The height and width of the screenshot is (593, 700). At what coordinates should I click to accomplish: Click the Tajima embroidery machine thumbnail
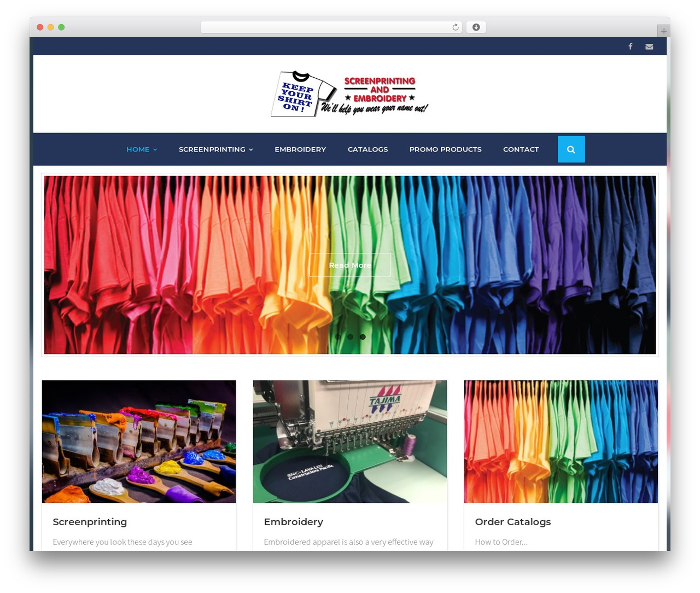click(350, 441)
